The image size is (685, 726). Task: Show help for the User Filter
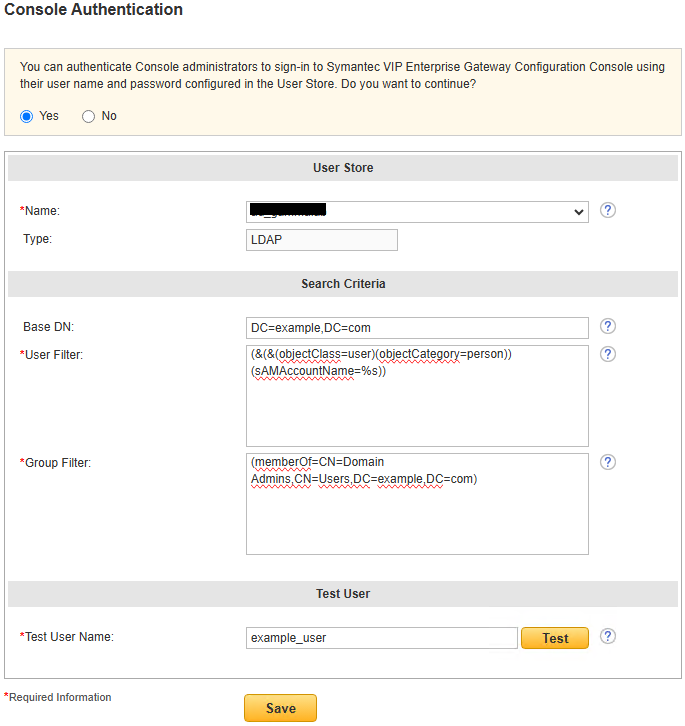608,354
